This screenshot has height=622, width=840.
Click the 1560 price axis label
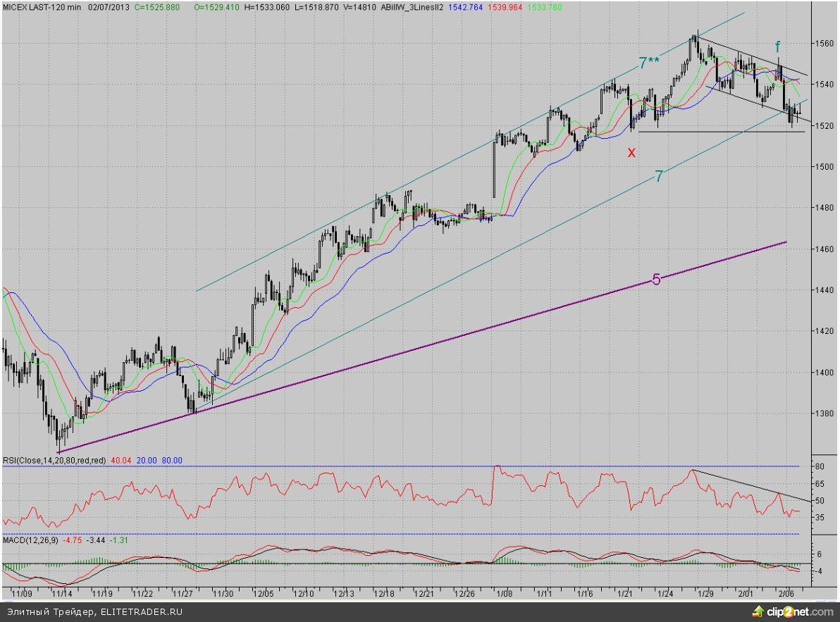point(823,44)
